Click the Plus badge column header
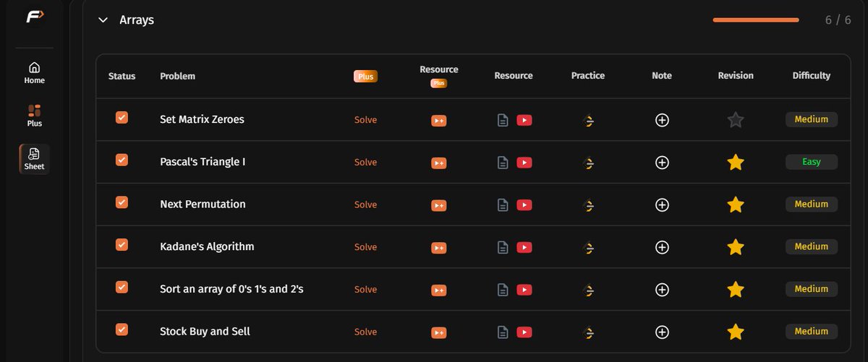The width and height of the screenshot is (868, 362). tap(365, 76)
